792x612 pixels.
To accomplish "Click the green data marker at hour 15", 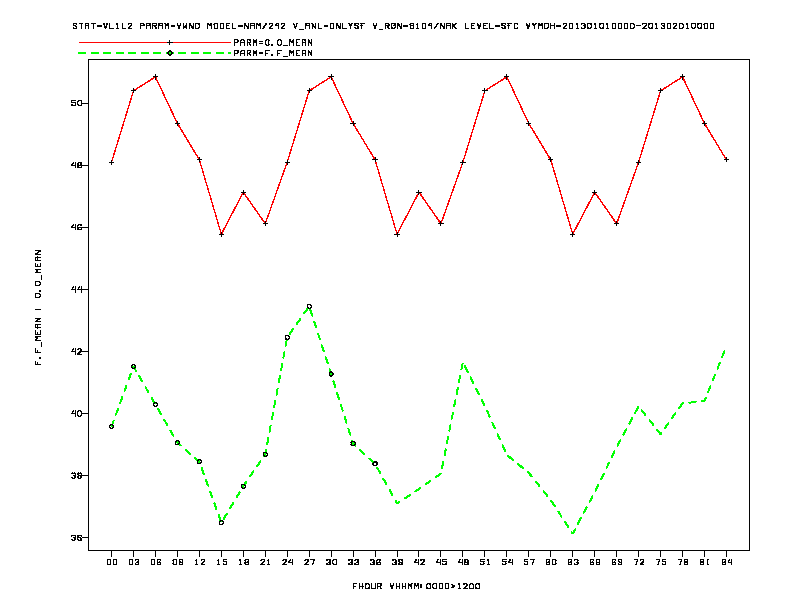I will click(221, 523).
